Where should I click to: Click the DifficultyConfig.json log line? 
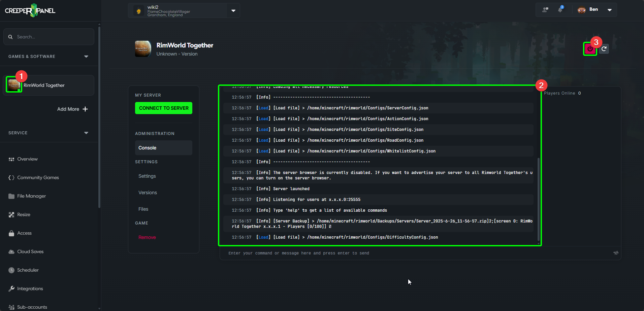point(378,237)
